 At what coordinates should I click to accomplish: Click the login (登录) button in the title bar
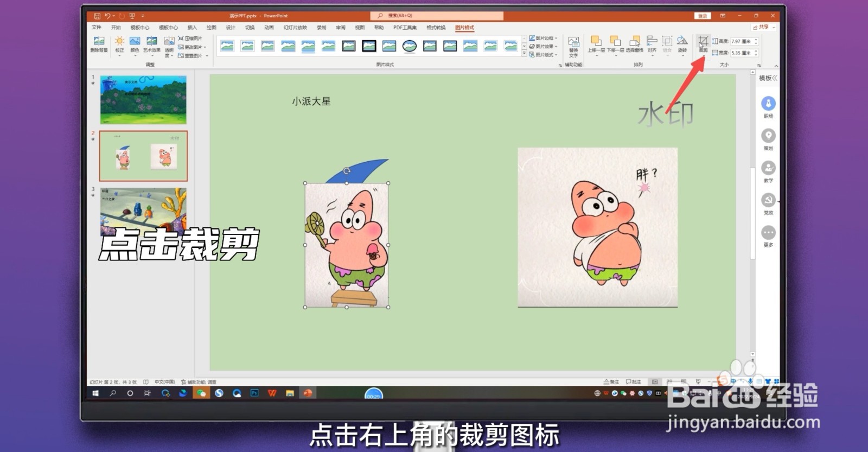point(703,16)
